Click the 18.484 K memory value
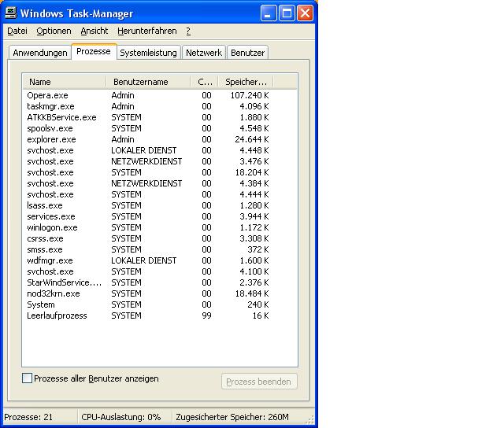 tap(252, 293)
